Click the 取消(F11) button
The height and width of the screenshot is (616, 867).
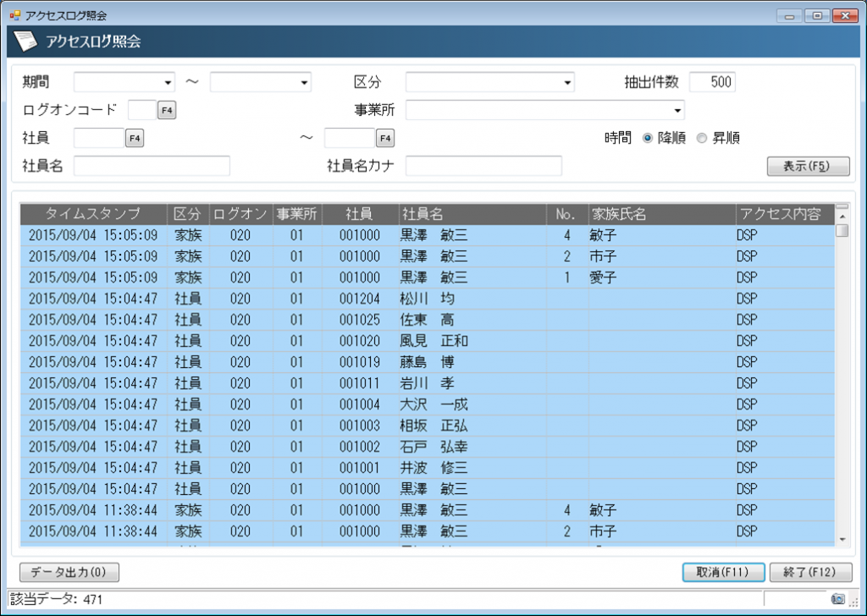(723, 572)
